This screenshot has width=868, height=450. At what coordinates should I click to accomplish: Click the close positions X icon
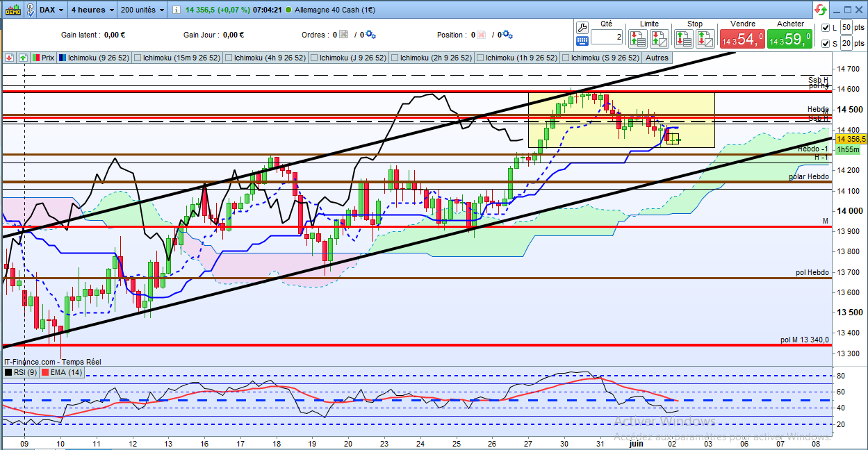tap(480, 35)
